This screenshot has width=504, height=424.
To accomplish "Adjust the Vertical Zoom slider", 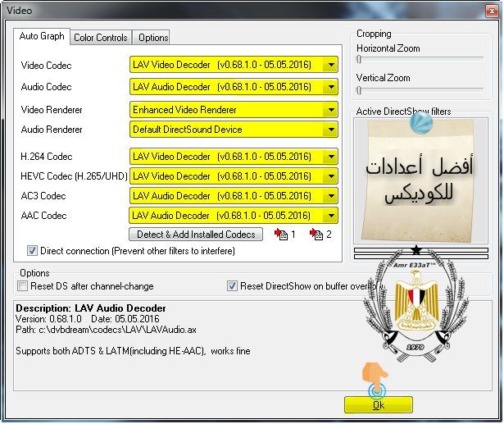I will pos(420,90).
